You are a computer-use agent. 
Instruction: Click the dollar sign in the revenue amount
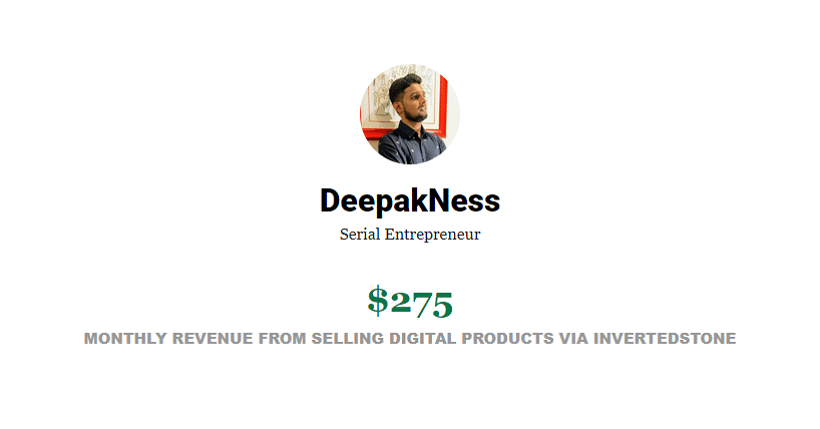tap(378, 301)
